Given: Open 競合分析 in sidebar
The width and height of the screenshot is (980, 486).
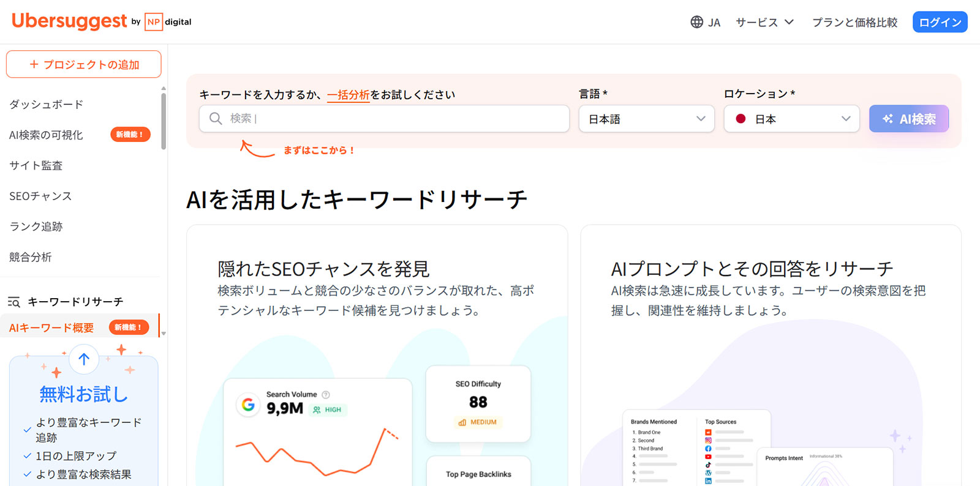Looking at the screenshot, I should (x=31, y=257).
